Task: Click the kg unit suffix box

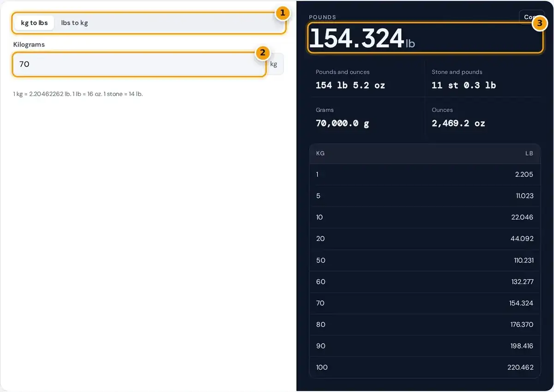Action: coord(274,64)
